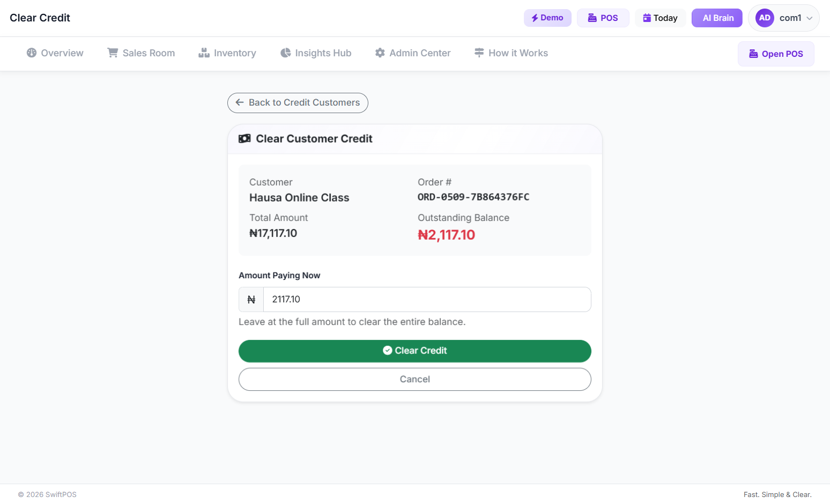Click the cash register icon in Open POS
The image size is (830, 504).
coord(753,54)
